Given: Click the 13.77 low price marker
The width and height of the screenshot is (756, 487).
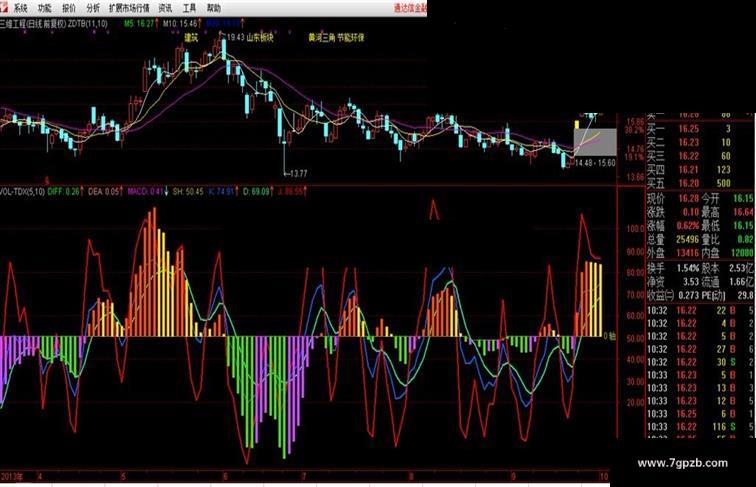Looking at the screenshot, I should [298, 173].
